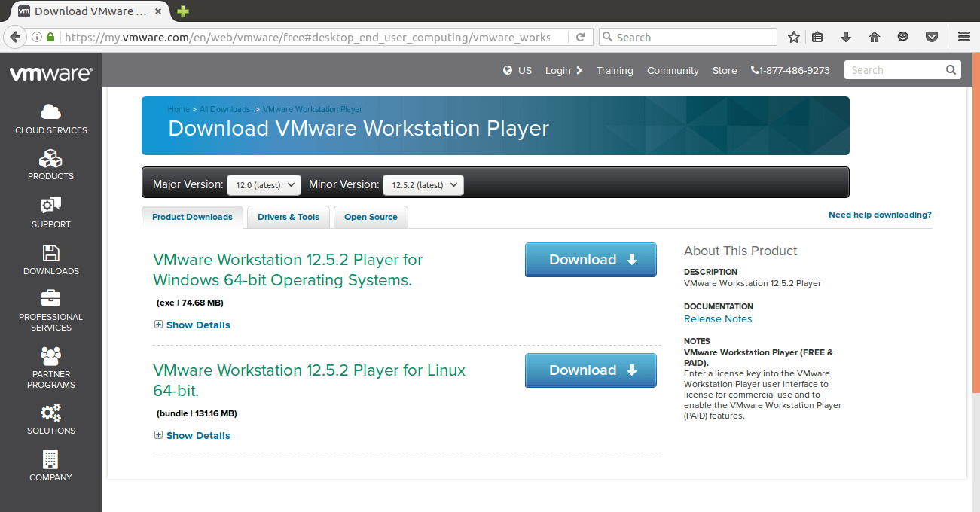Open Store in the top navigation
Viewport: 980px width, 512px height.
coord(725,70)
